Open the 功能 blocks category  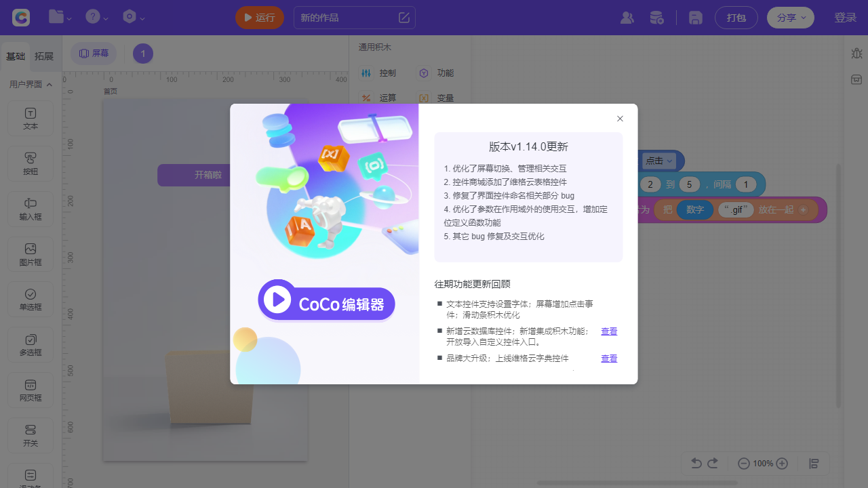tap(436, 73)
